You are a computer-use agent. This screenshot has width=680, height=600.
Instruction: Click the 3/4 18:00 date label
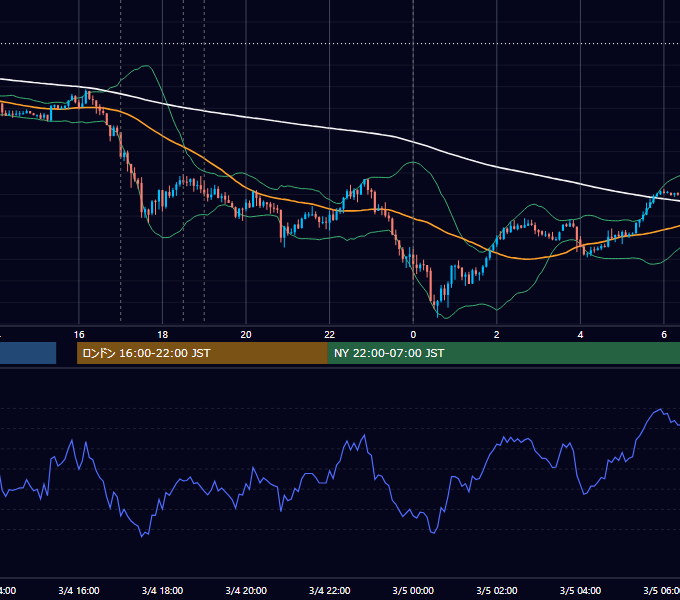pos(163,590)
